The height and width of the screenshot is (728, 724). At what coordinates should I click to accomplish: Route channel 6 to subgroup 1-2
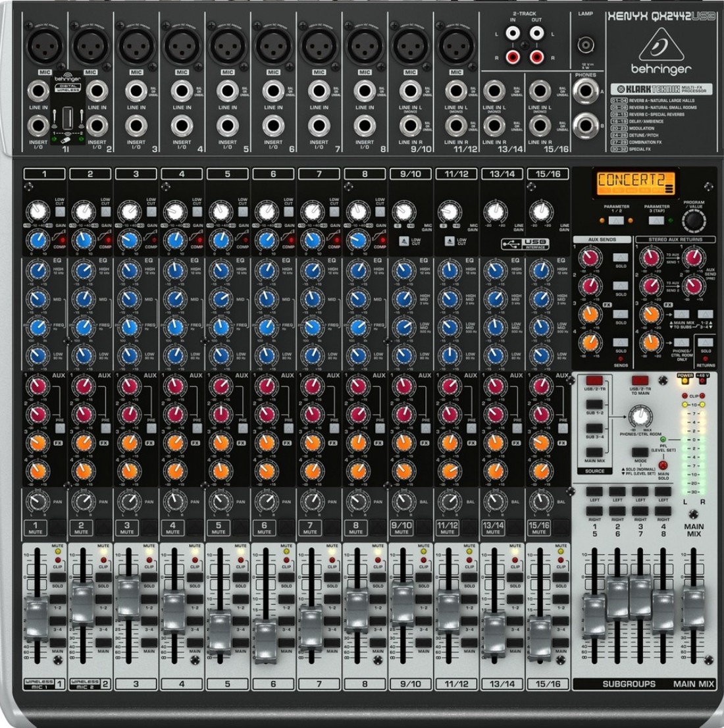pos(286,599)
